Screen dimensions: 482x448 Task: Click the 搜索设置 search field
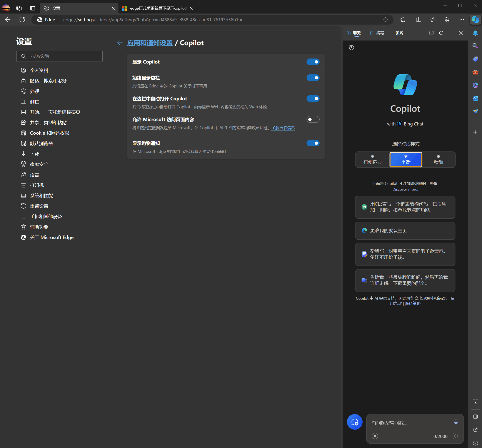(59, 56)
